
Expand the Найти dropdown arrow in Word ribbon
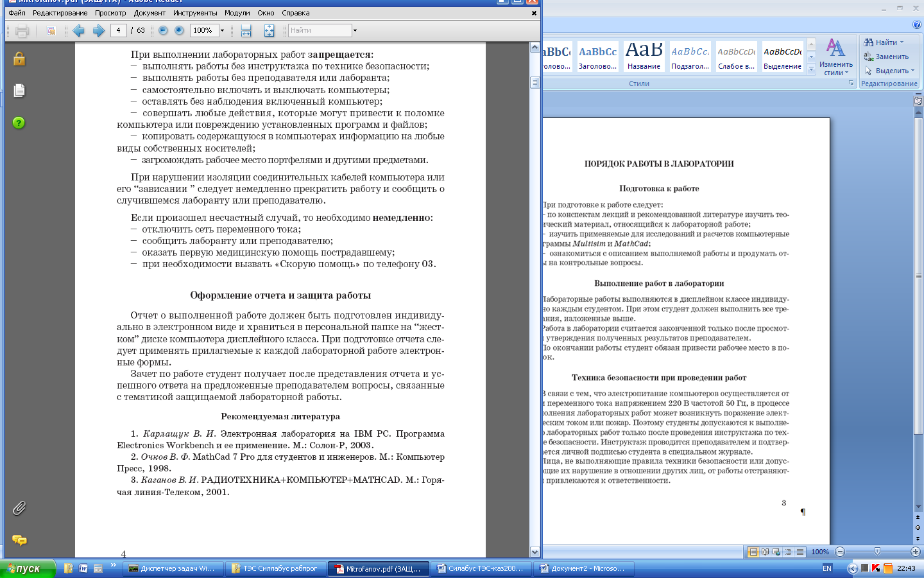(902, 42)
